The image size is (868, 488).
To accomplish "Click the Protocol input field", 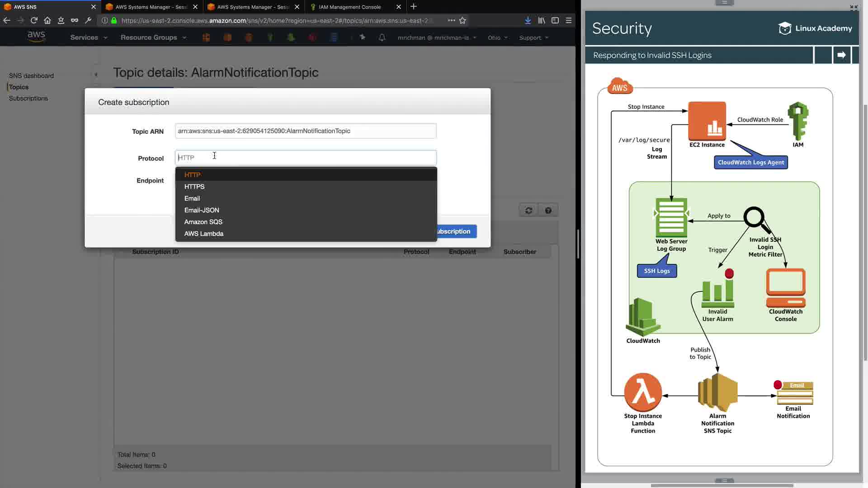I will tap(306, 158).
